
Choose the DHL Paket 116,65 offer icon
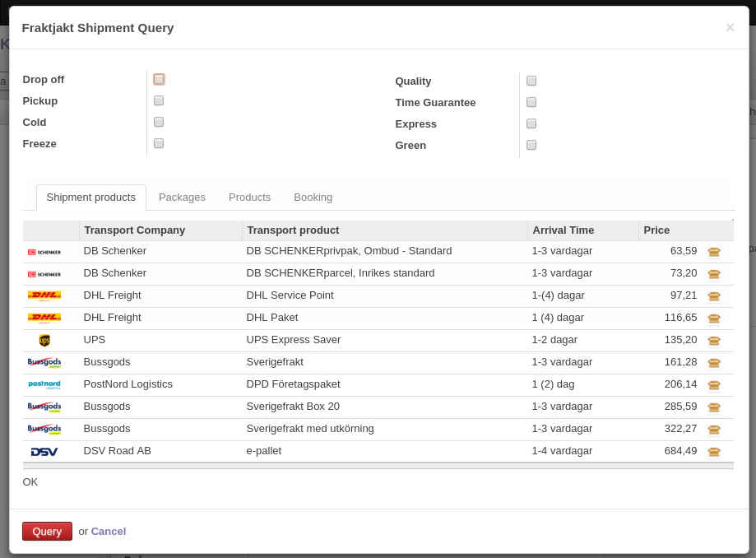[x=714, y=319]
